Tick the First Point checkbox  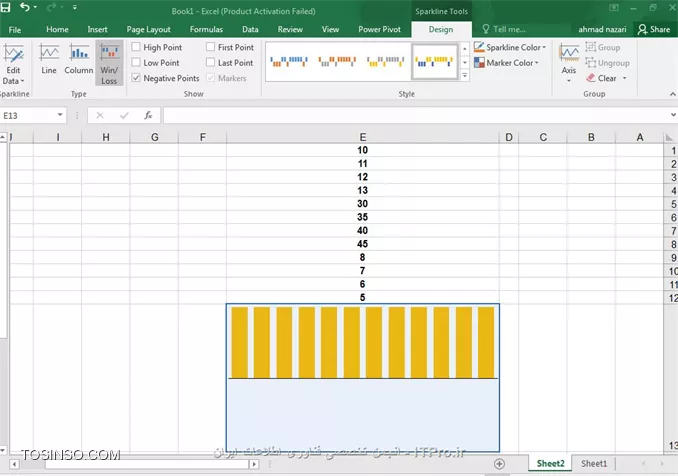point(210,48)
